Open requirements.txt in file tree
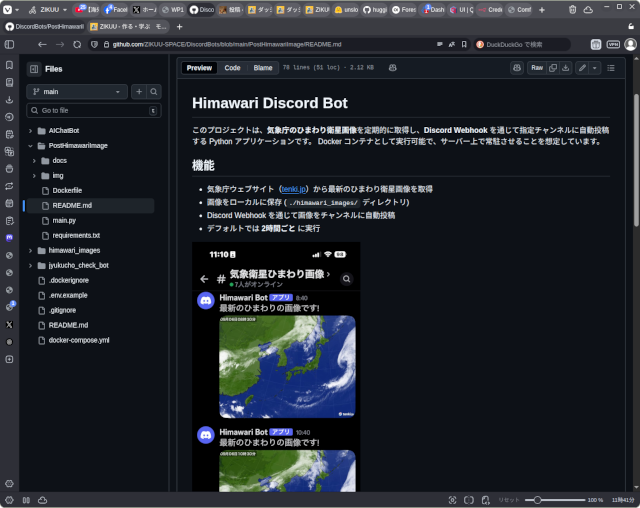This screenshot has width=640, height=508. coord(76,235)
